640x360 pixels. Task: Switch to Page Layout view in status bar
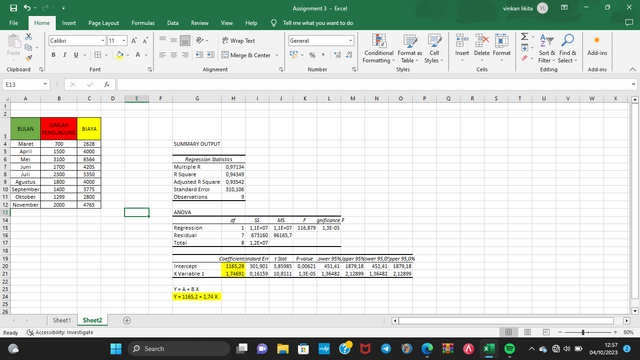click(x=527, y=332)
